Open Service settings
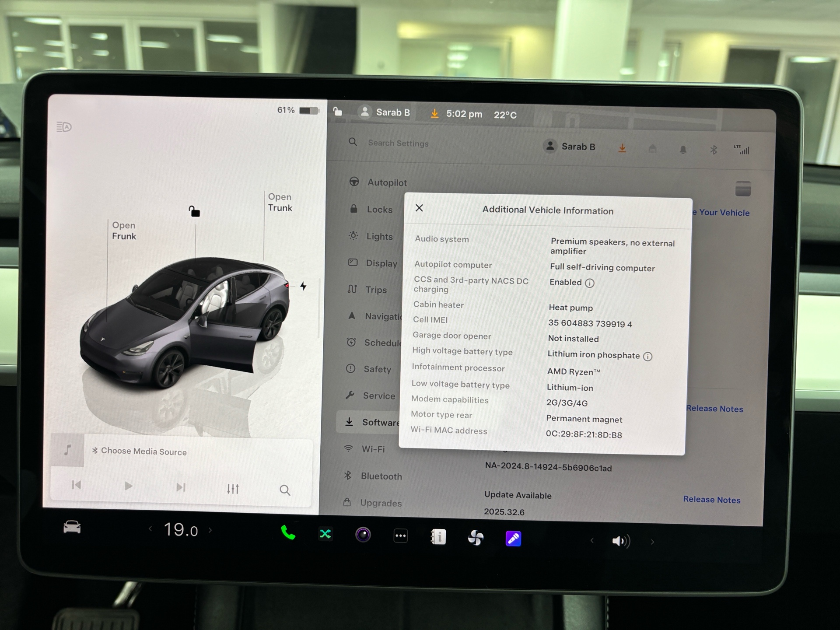Image resolution: width=840 pixels, height=630 pixels. coord(370,395)
